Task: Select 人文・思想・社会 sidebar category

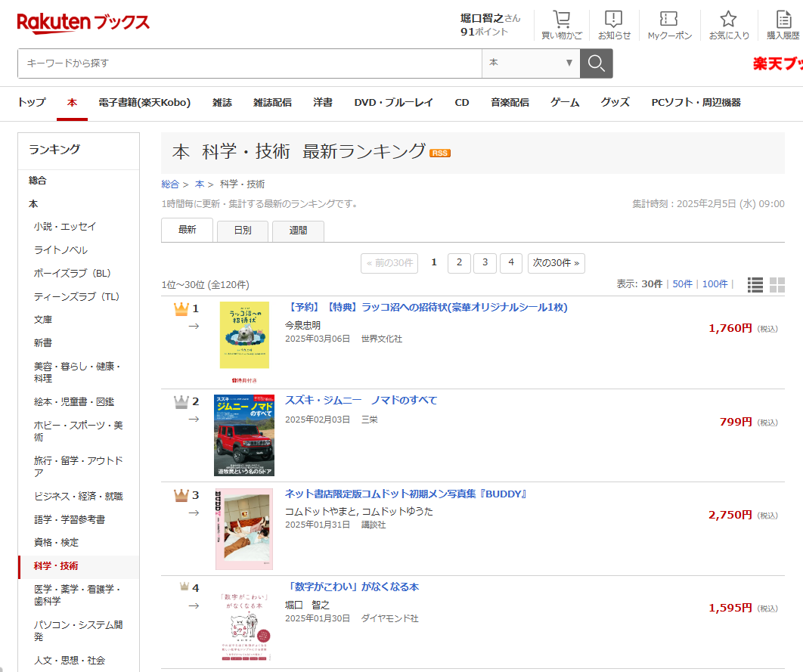Action: pos(70,661)
